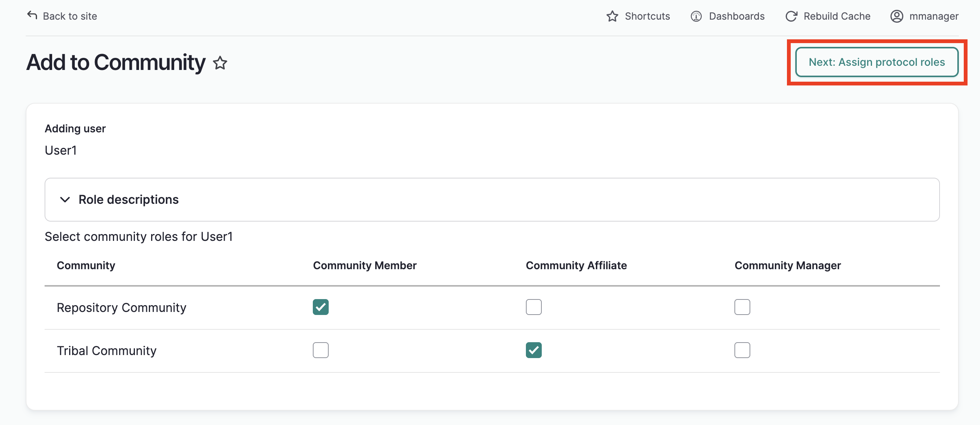Screen dimensions: 980x425
Task: Check Tribal Community Member checkbox
Action: click(321, 350)
